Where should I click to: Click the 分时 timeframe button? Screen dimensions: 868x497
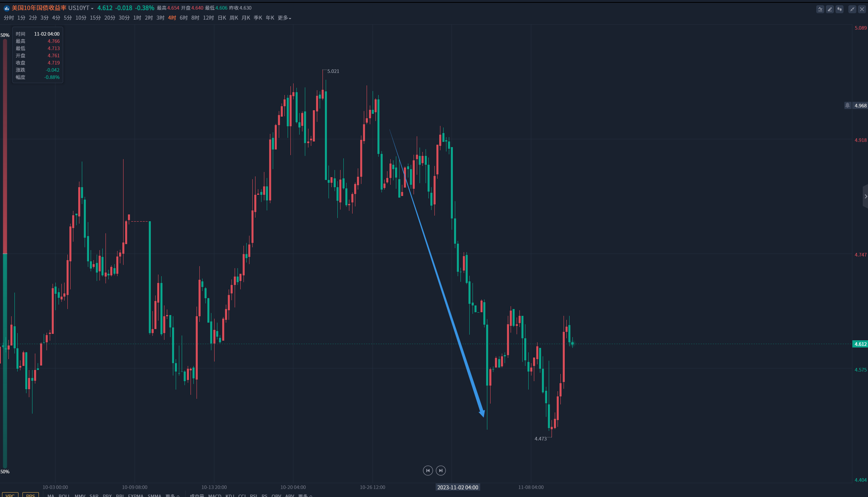pyautogui.click(x=9, y=18)
